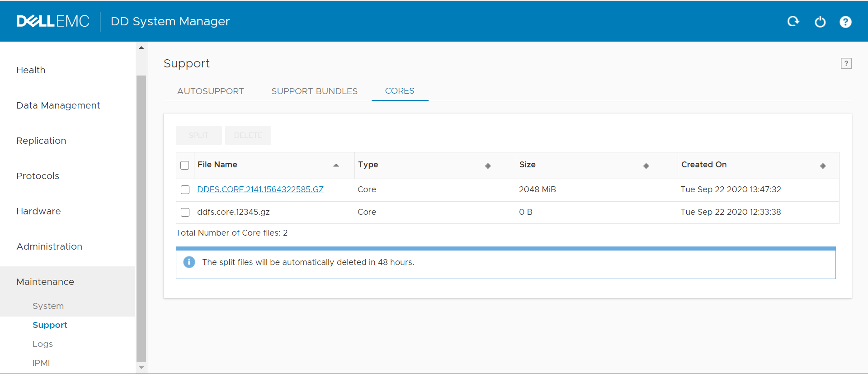Open Logs under Maintenance
This screenshot has height=374, width=868.
pyautogui.click(x=42, y=344)
